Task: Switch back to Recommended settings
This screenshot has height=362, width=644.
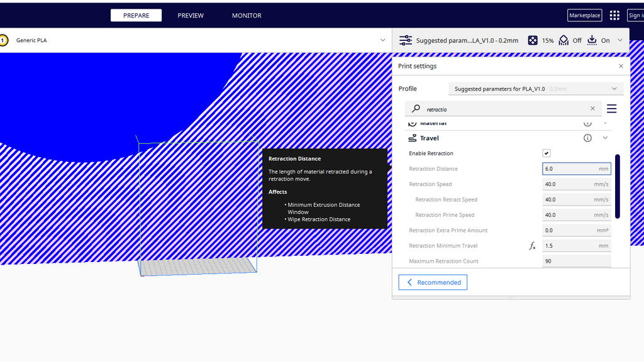Action: [x=433, y=282]
